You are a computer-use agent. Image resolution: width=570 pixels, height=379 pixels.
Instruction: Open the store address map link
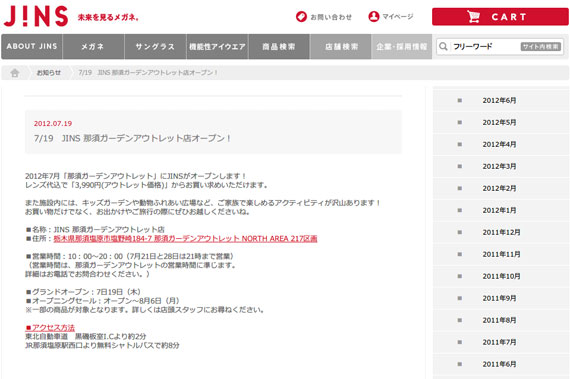[185, 239]
